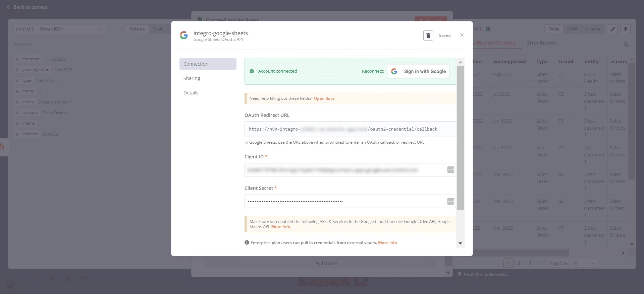Open docs link for credential help
This screenshot has height=294, width=644.
pyautogui.click(x=324, y=98)
